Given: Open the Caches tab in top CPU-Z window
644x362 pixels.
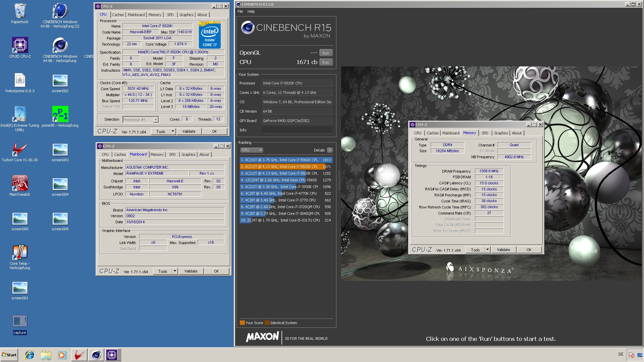Looking at the screenshot, I should (x=118, y=15).
